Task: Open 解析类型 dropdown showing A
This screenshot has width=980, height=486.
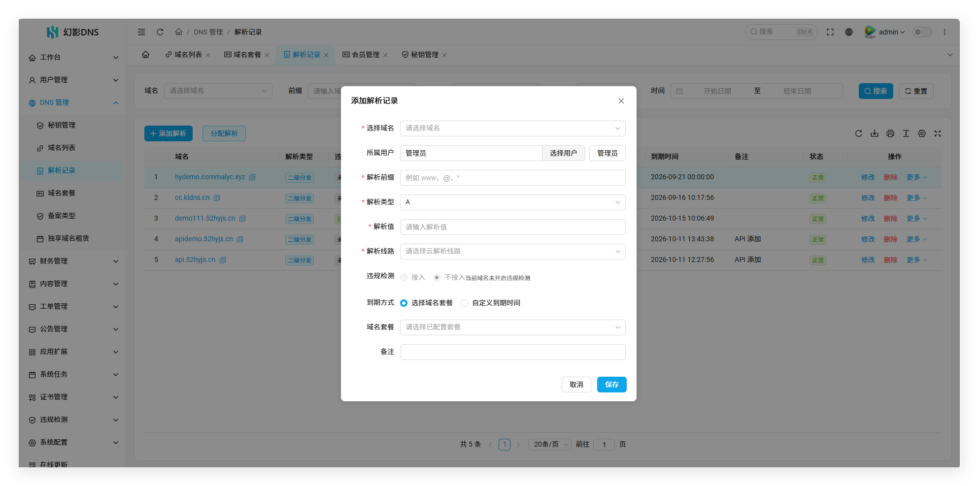Action: pos(513,202)
